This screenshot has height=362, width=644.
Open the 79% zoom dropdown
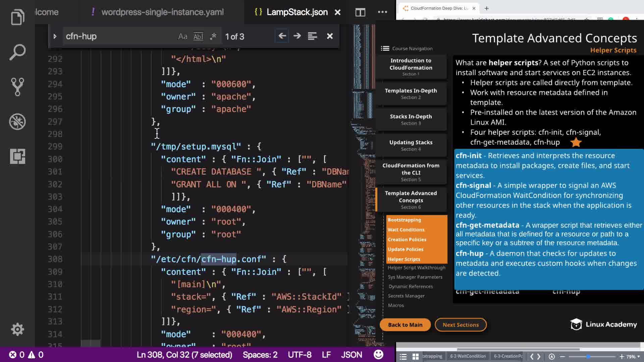633,357
